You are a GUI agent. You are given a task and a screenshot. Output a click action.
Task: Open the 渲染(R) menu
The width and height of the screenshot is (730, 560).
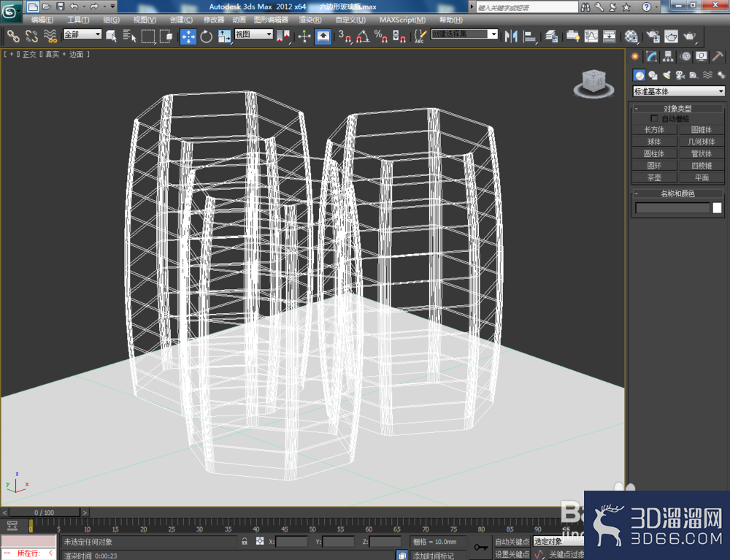pyautogui.click(x=310, y=20)
